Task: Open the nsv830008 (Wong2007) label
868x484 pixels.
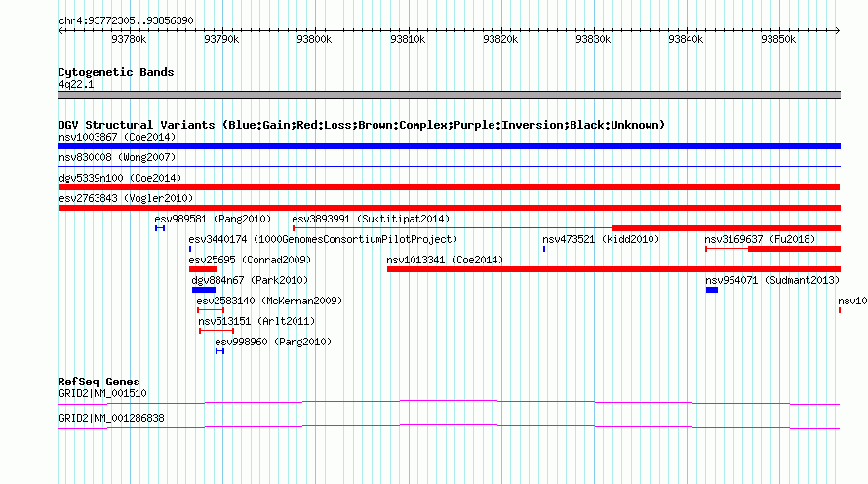Action: [x=117, y=157]
